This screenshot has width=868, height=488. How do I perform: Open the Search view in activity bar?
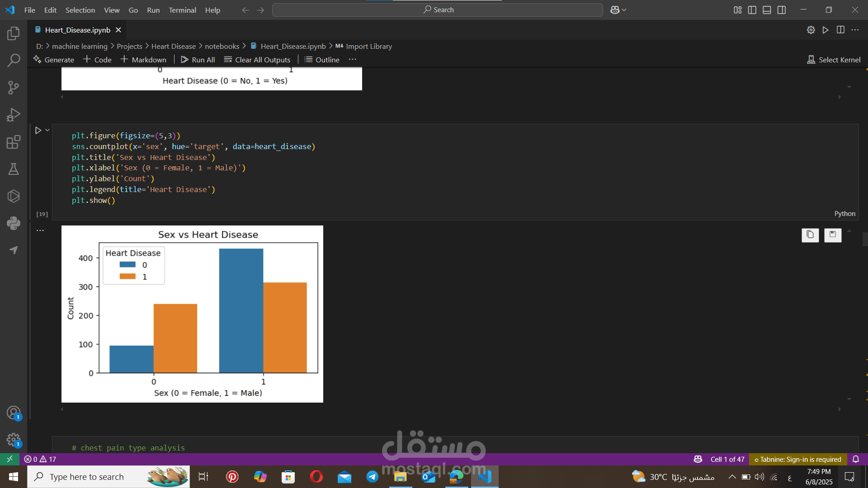[14, 60]
